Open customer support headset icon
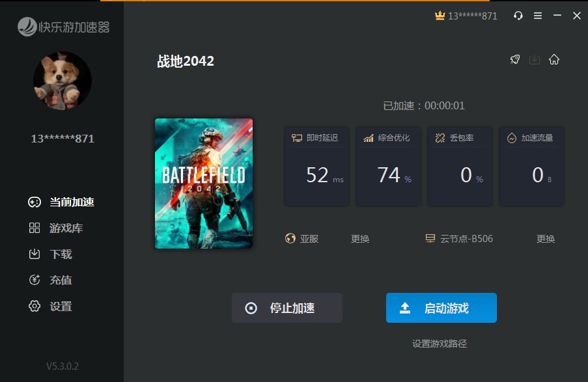Screen dimensions: 588x382 click(x=518, y=16)
